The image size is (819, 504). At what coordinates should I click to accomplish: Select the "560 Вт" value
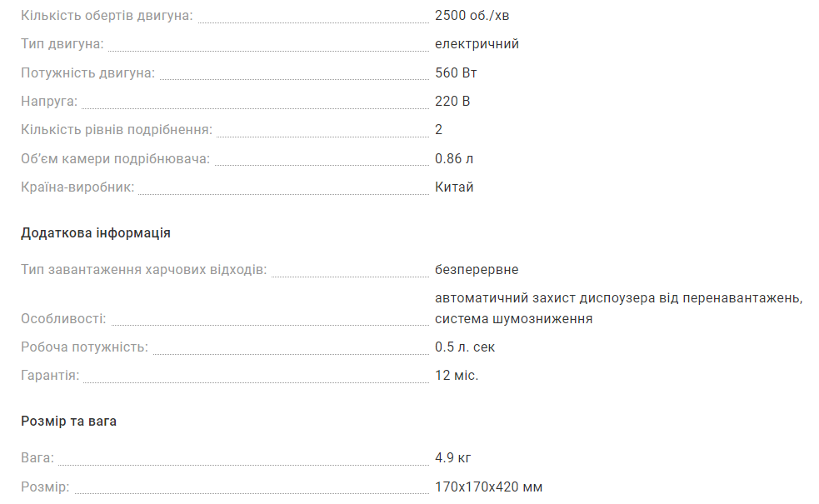456,73
